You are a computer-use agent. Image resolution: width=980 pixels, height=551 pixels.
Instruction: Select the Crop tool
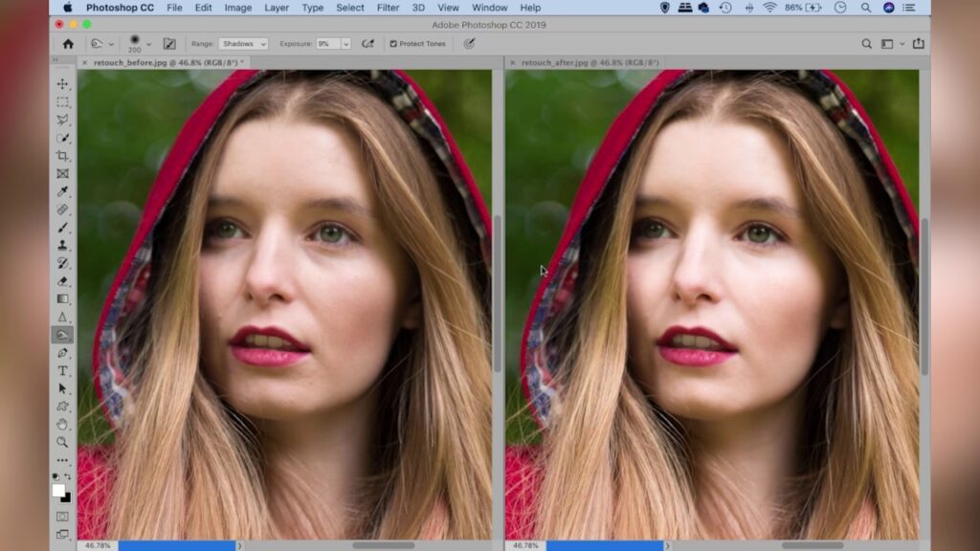[62, 156]
